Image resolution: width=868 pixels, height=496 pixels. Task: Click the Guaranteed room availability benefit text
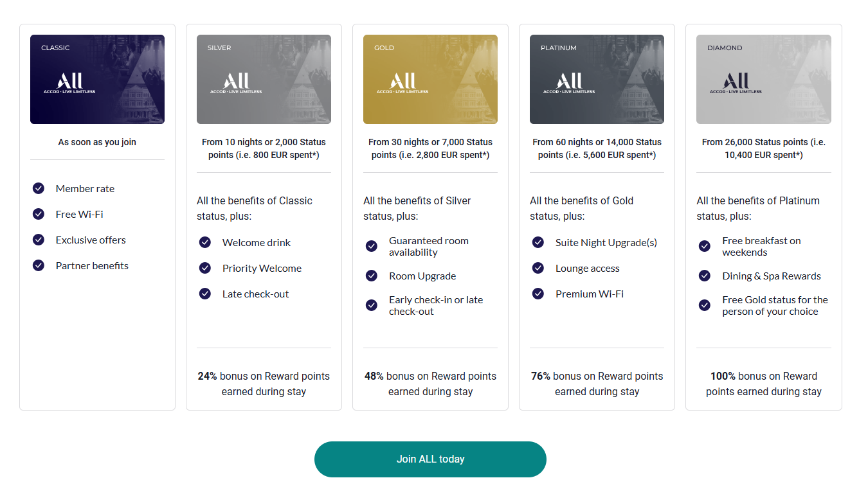[429, 247]
